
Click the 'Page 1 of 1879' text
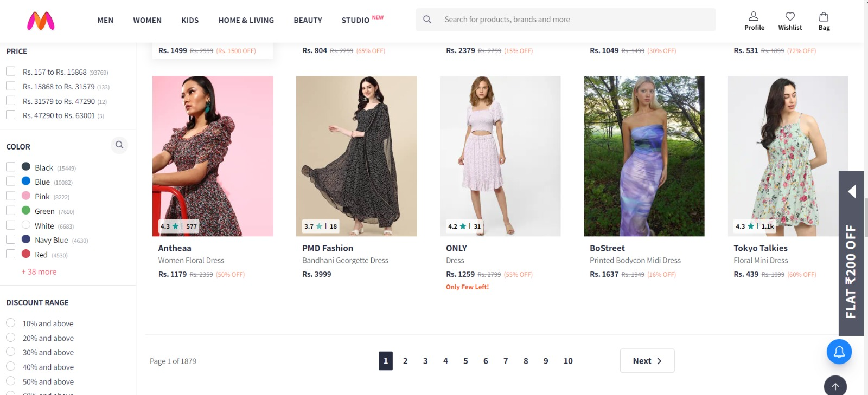tap(173, 361)
